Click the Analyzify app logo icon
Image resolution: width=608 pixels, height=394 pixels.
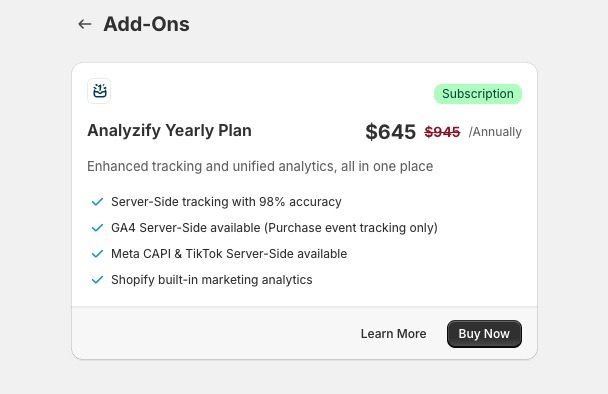[99, 91]
